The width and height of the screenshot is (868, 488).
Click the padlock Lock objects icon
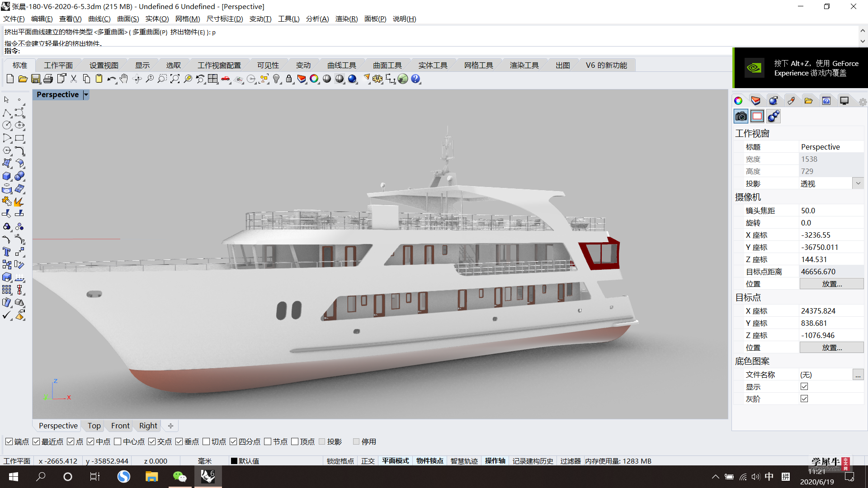(x=289, y=79)
